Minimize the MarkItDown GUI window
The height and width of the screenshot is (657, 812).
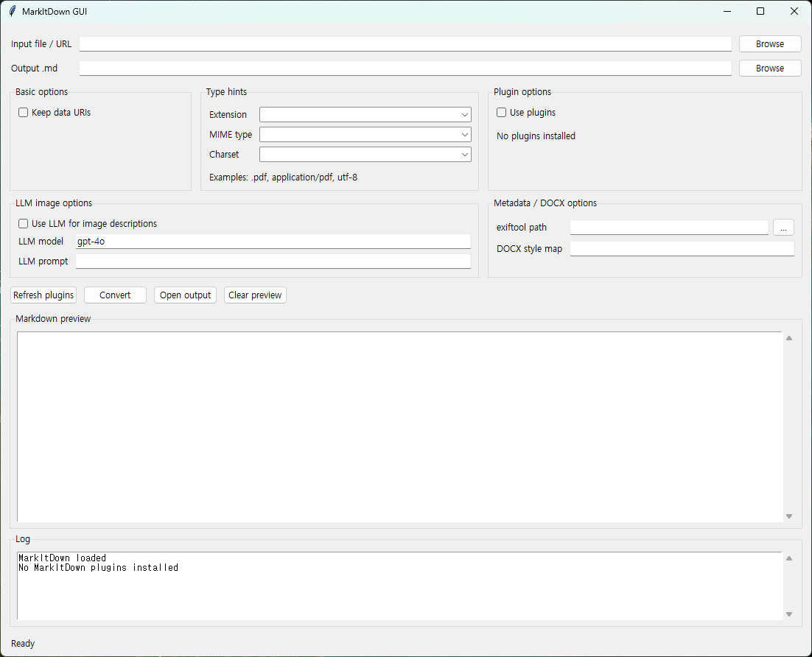[727, 11]
